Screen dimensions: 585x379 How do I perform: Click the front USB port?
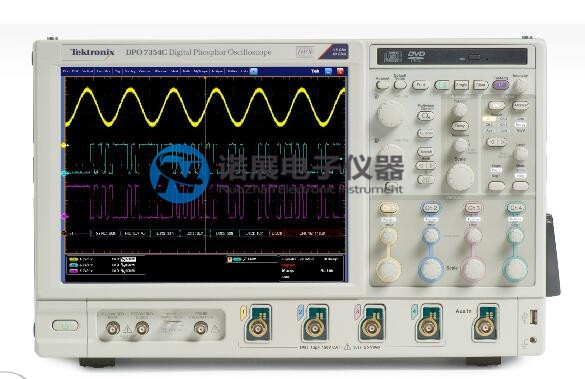[x=534, y=317]
